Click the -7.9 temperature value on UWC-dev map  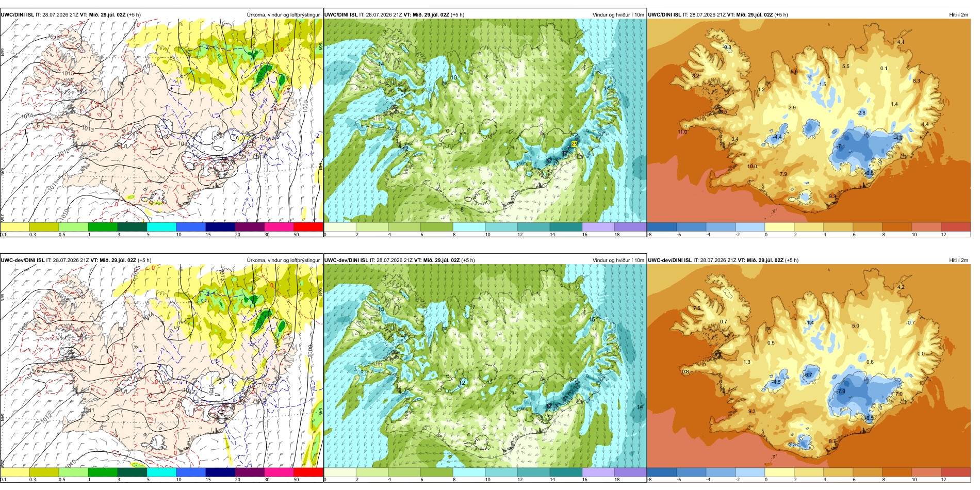[841, 391]
